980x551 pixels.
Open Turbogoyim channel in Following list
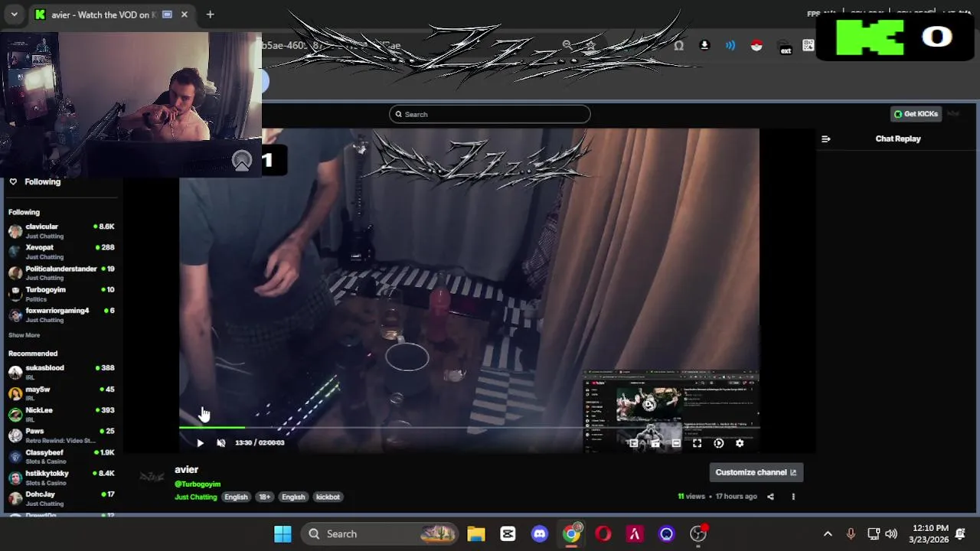(x=61, y=294)
